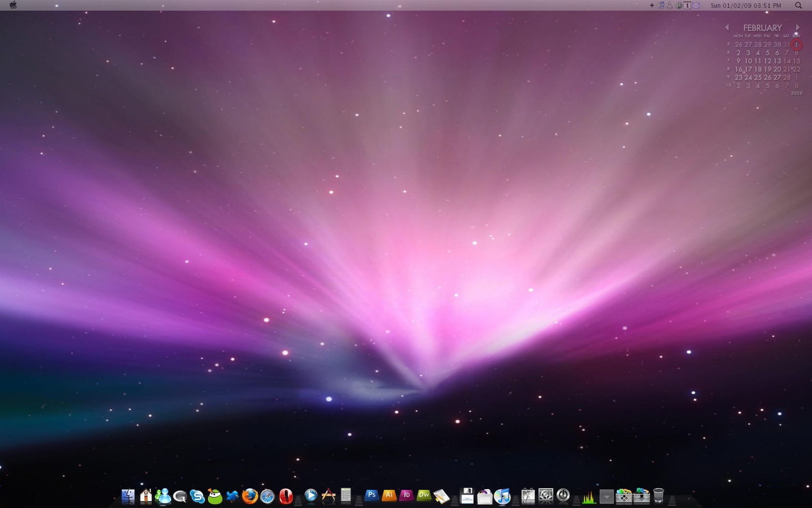Image resolution: width=812 pixels, height=508 pixels.
Task: Click the power button icon in dock
Action: click(x=563, y=495)
